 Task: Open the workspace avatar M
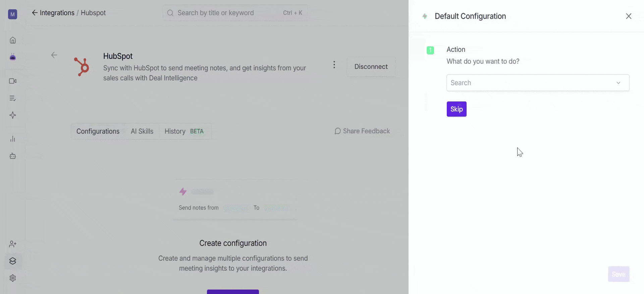(x=12, y=14)
